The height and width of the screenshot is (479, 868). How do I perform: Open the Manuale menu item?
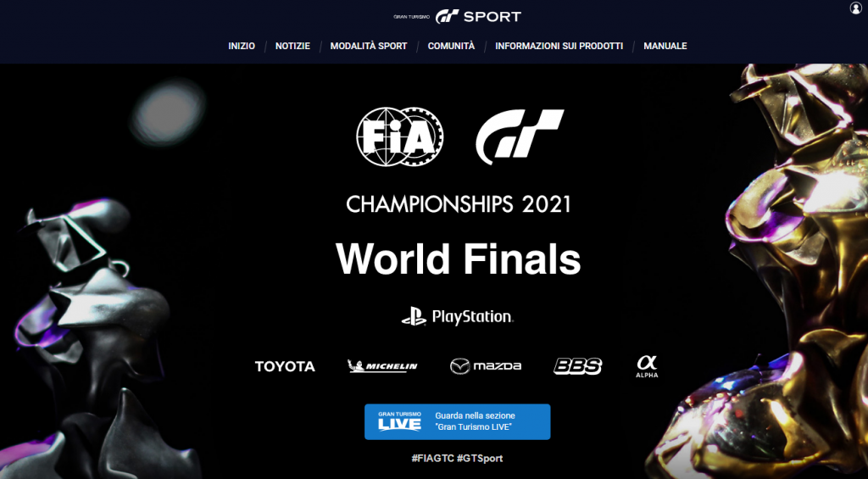pos(665,46)
